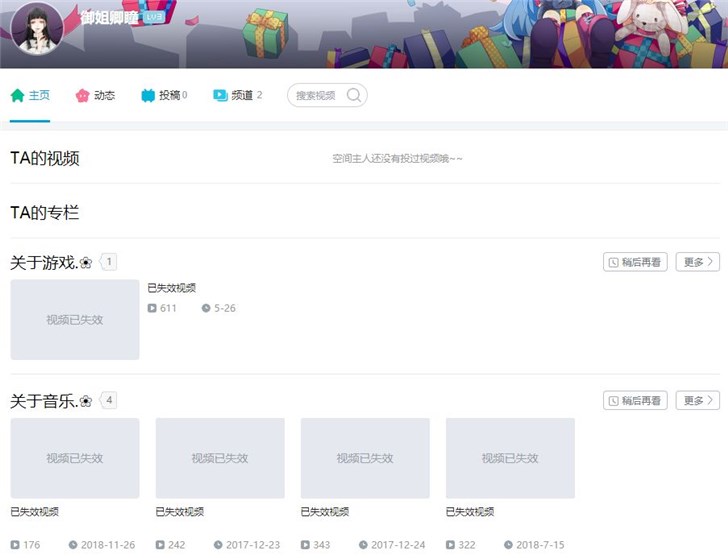
Task: Expand 更多 for the 关于音乐 channel
Action: (x=697, y=400)
